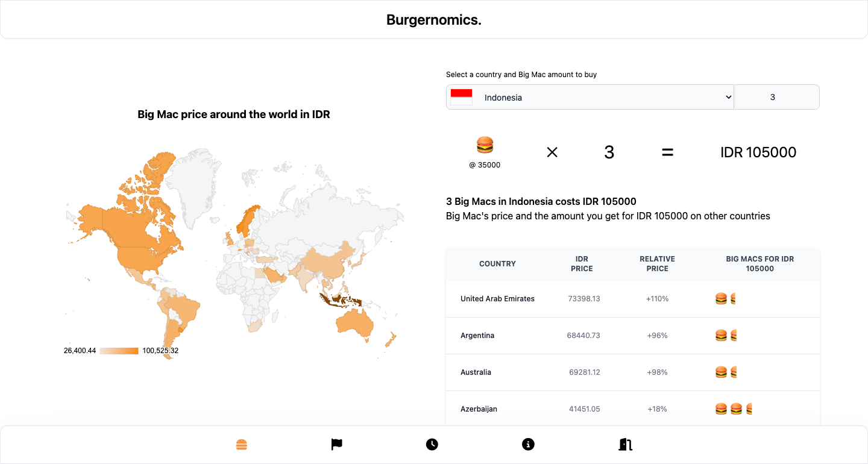Viewport: 868px width, 464px height.
Task: Click the Indonesia flag icon
Action: click(462, 97)
